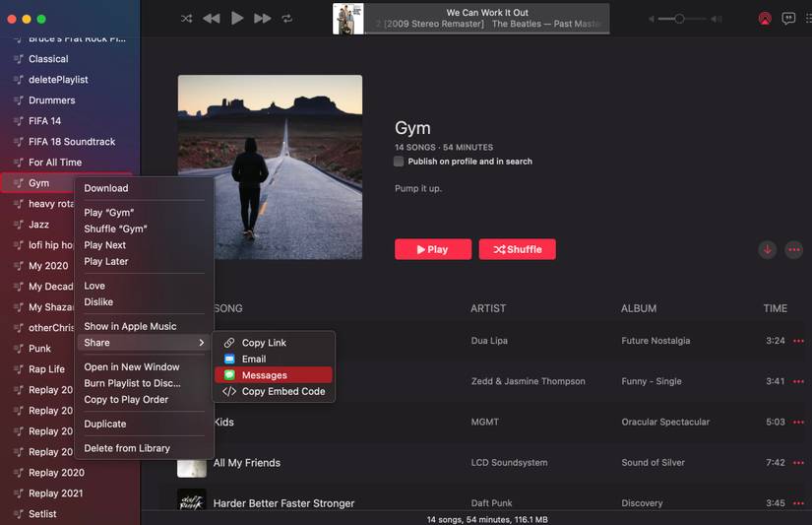812x525 pixels.
Task: Click the red Play button
Action: [433, 249]
